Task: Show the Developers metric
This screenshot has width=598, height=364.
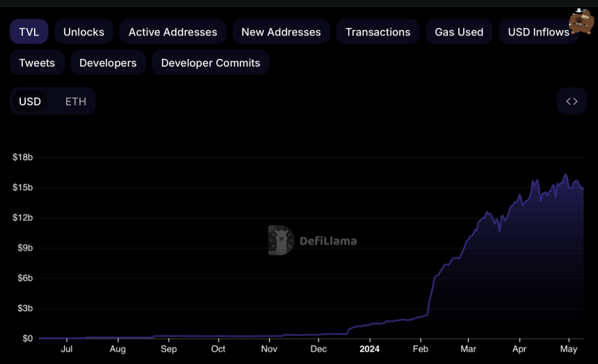Action: (108, 63)
